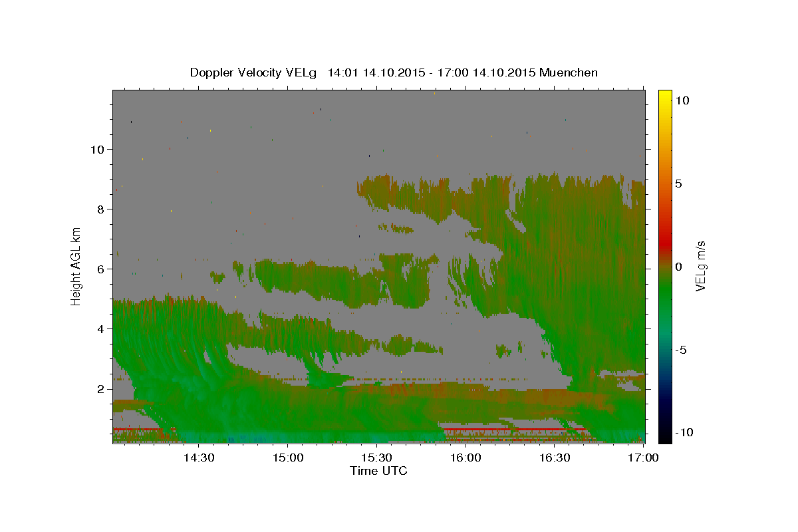The image size is (798, 532).
Task: Click the 16:30 time axis label
Action: point(555,458)
